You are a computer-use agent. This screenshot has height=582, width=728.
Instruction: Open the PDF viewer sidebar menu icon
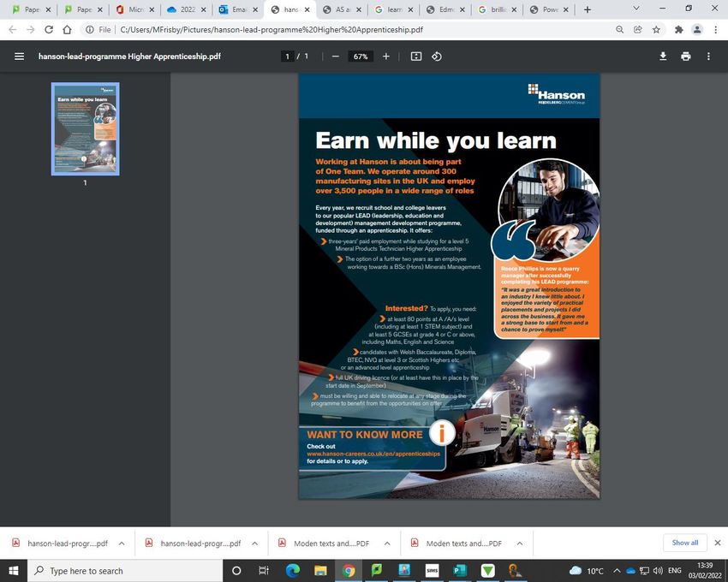pos(19,56)
